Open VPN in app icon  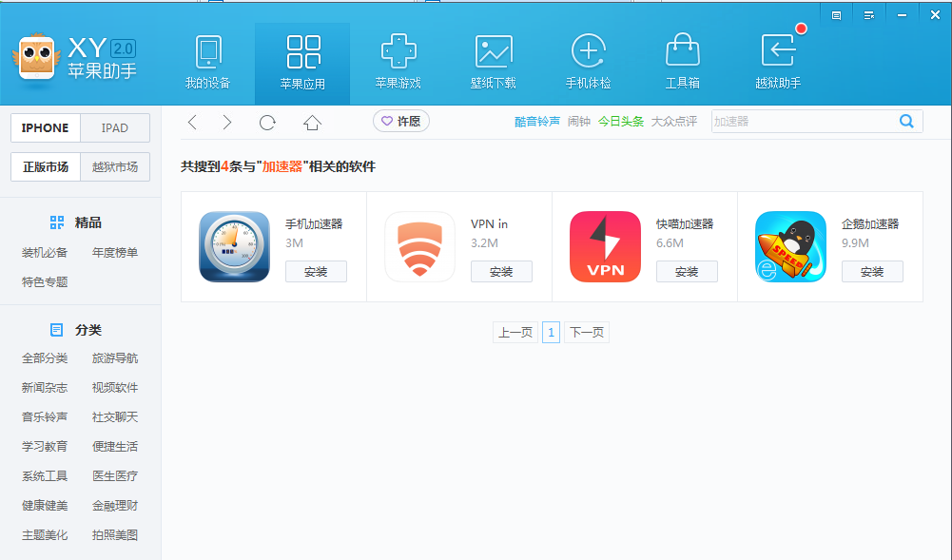[419, 246]
